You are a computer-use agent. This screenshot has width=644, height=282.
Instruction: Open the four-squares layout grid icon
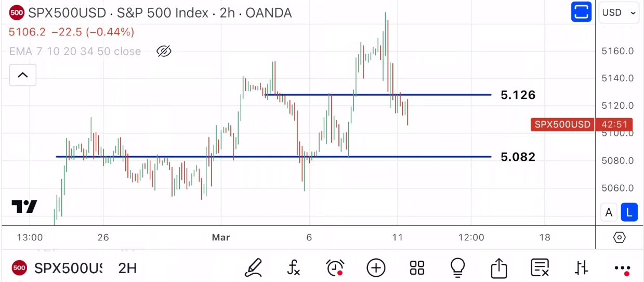[417, 267]
